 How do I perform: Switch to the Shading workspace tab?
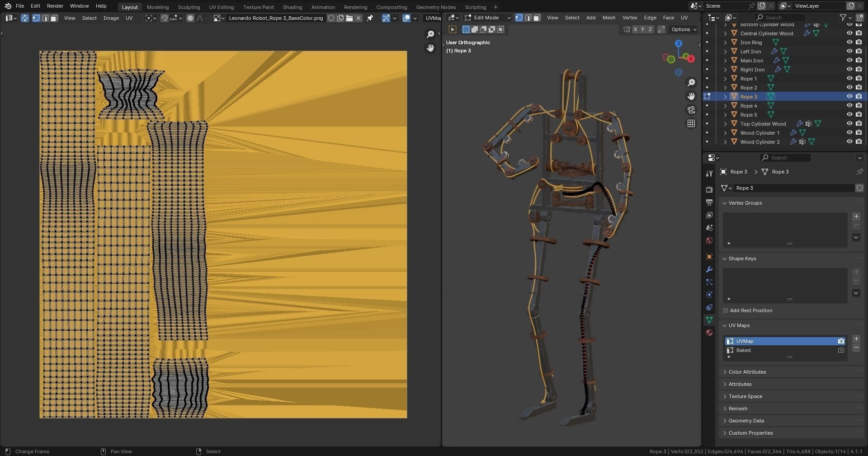pyautogui.click(x=292, y=7)
